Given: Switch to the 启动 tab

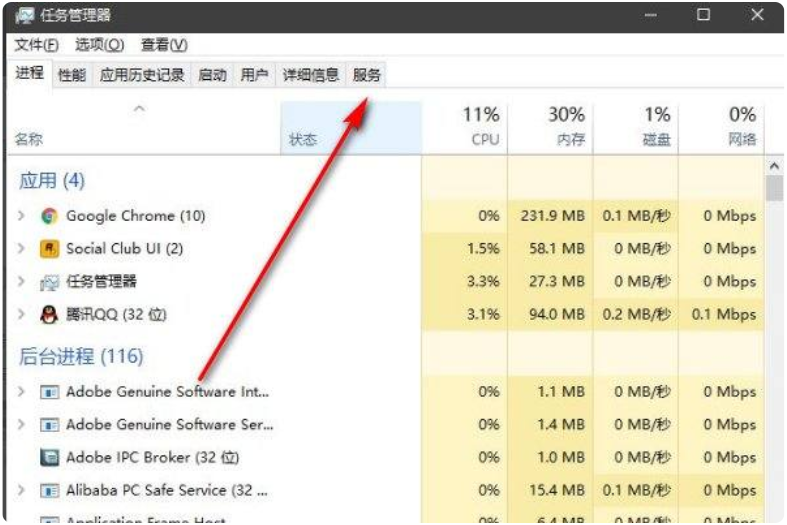Looking at the screenshot, I should click(x=212, y=75).
